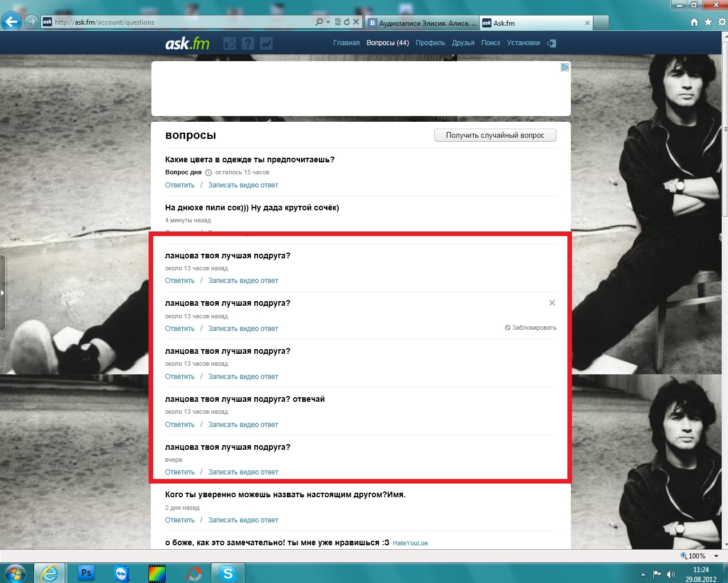Click Заблокировать to block the asker

click(x=531, y=328)
